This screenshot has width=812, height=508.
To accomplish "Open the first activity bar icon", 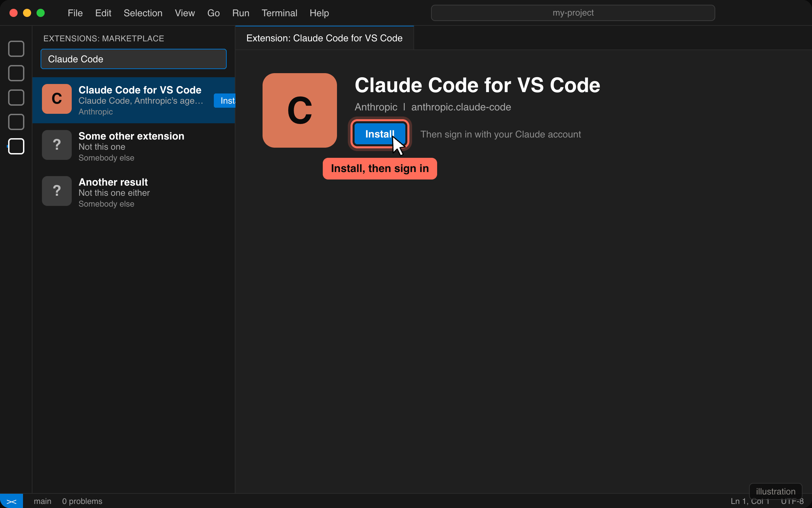I will tap(16, 49).
